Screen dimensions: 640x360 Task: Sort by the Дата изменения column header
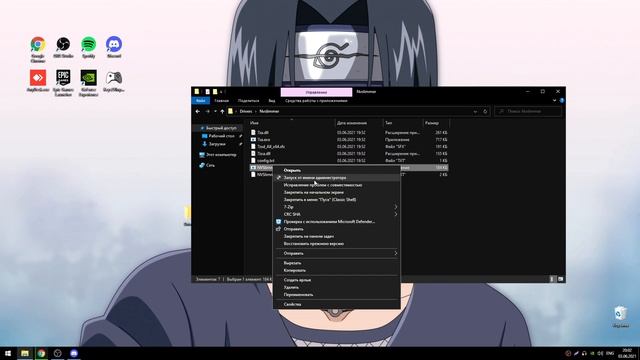(x=359, y=123)
